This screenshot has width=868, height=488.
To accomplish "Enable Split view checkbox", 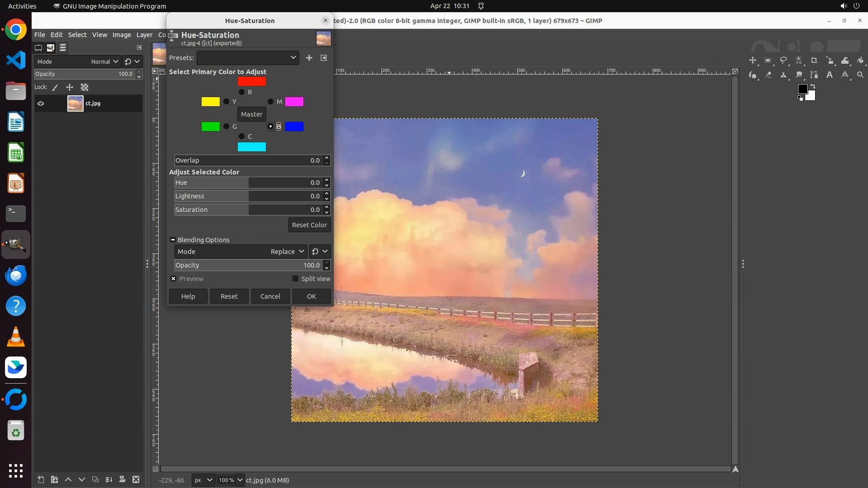I will (x=295, y=279).
